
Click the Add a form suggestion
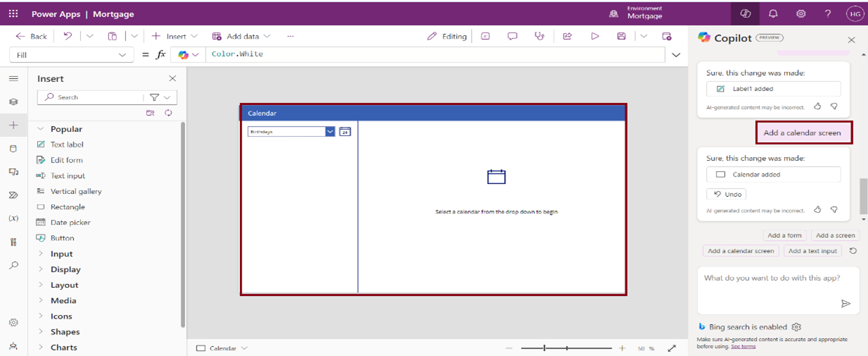pos(784,235)
